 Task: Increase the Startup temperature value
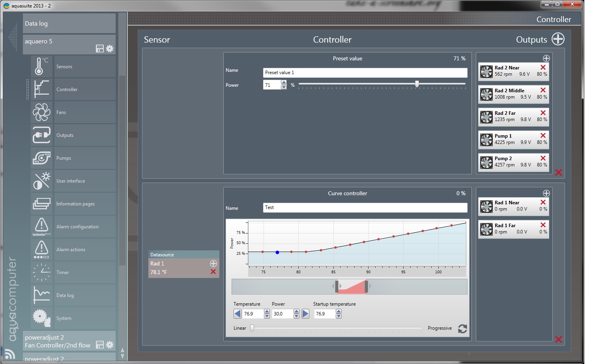[x=339, y=312]
